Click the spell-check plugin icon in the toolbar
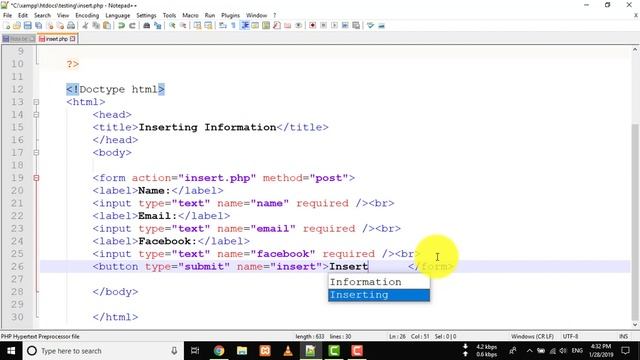The width and height of the screenshot is (640, 360). 370,25
